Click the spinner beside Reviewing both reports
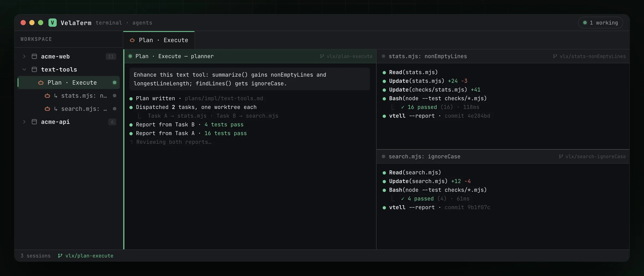 131,142
